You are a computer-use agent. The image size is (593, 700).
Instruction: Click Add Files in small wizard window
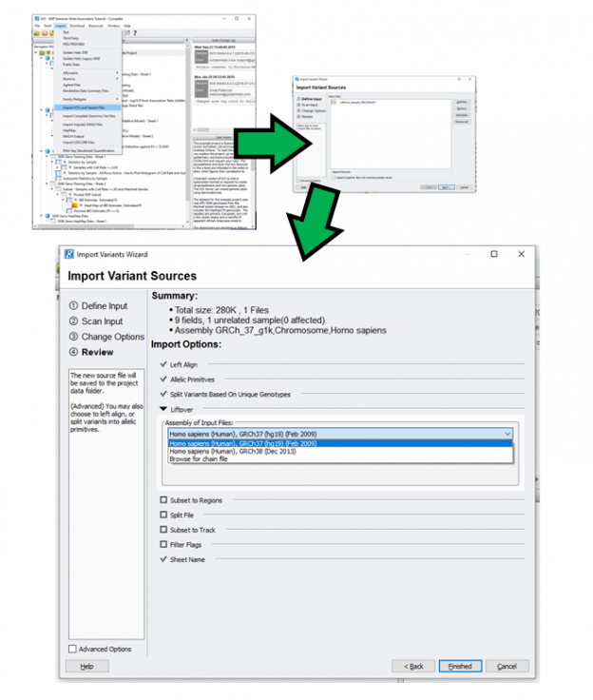(462, 102)
